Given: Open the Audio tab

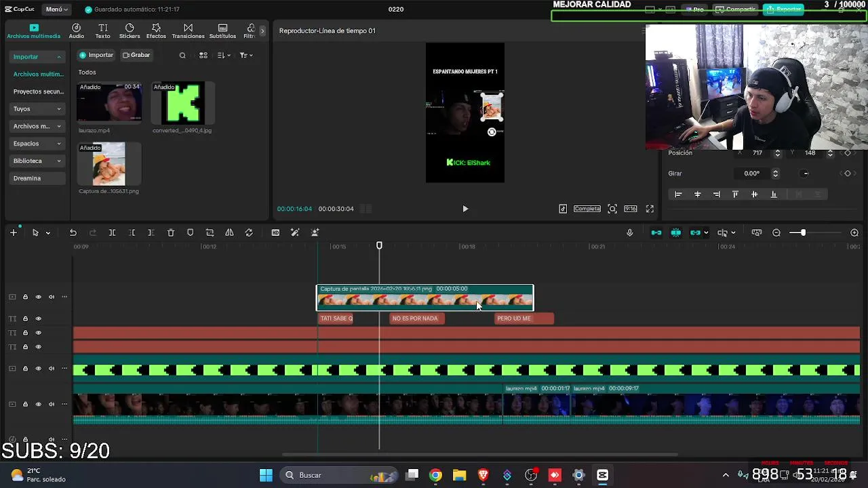Looking at the screenshot, I should tap(77, 30).
